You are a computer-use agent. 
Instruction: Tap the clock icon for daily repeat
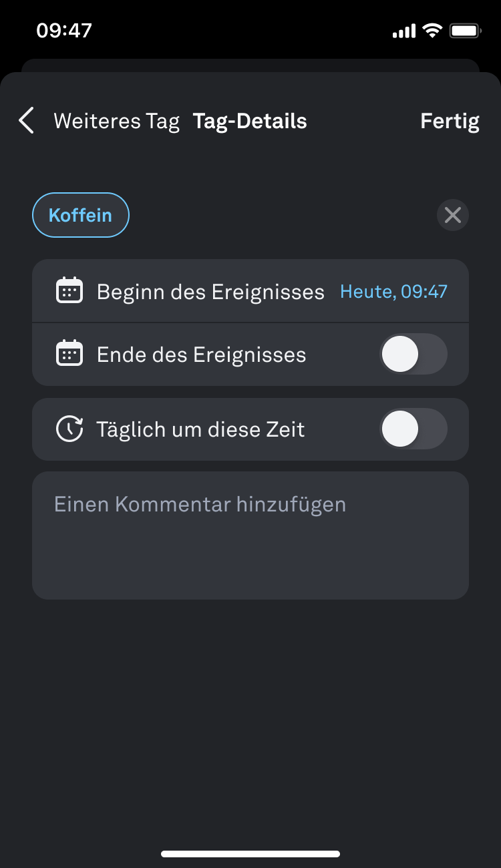69,429
